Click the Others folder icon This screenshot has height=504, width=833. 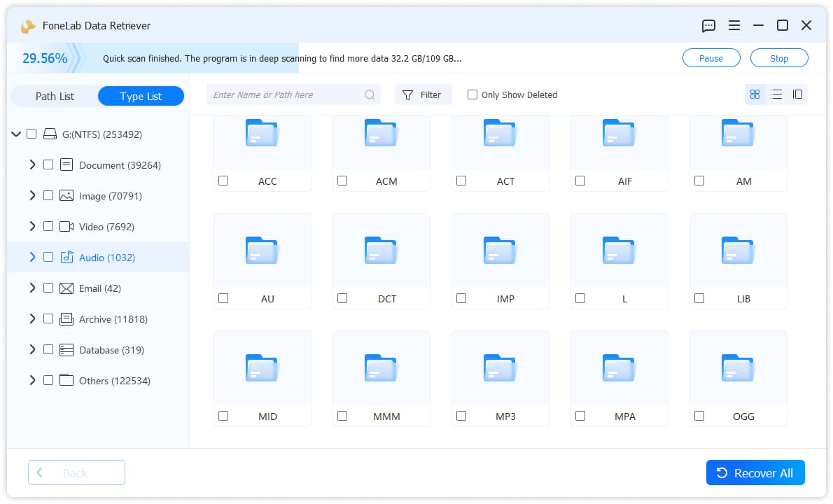pos(66,380)
